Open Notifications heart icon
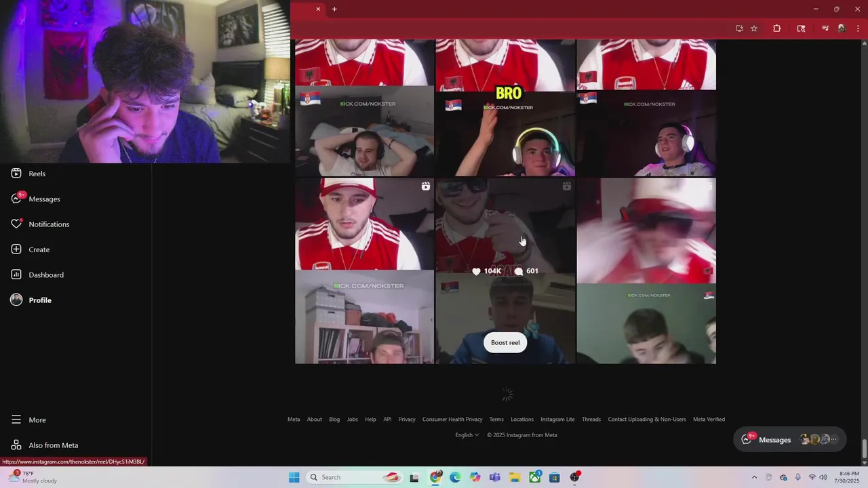Image resolution: width=868 pixels, height=488 pixels. (16, 224)
